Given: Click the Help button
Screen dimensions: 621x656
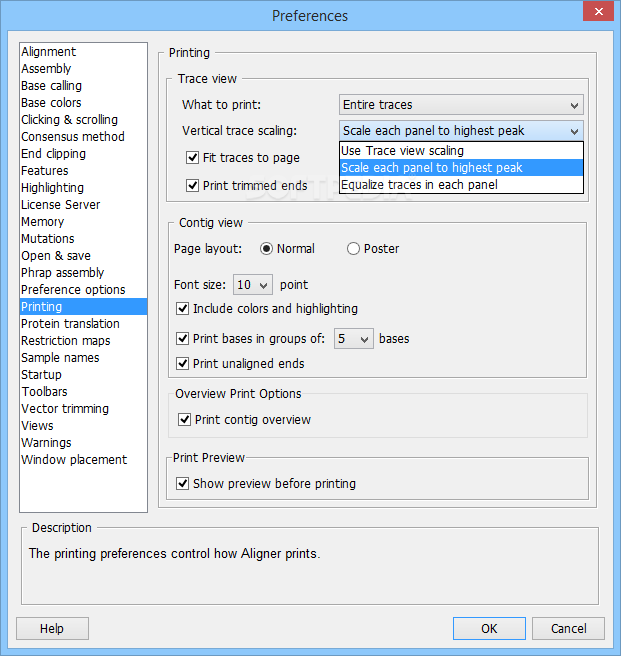Looking at the screenshot, I should (52, 628).
